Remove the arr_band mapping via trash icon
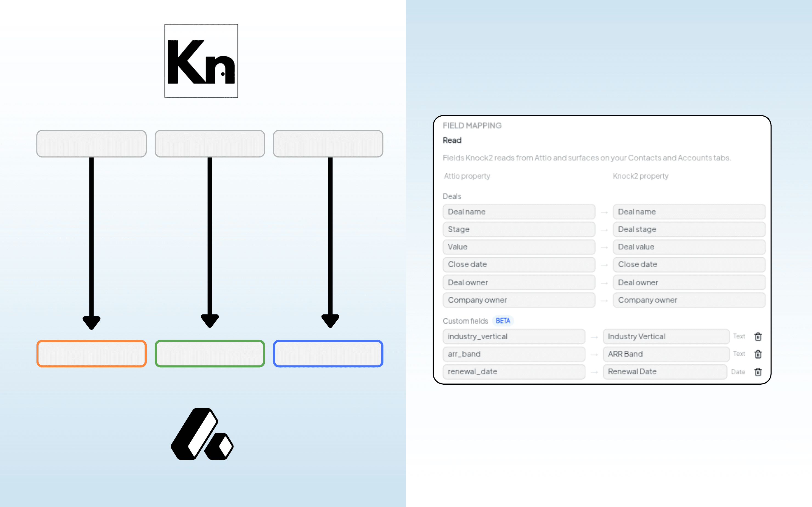The height and width of the screenshot is (507, 812). (x=758, y=354)
